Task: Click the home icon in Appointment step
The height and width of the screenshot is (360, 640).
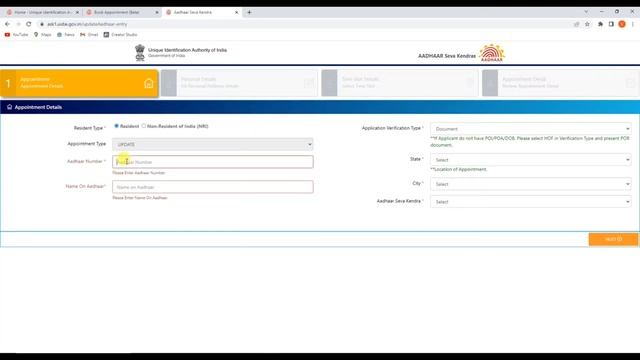Action: click(x=149, y=84)
